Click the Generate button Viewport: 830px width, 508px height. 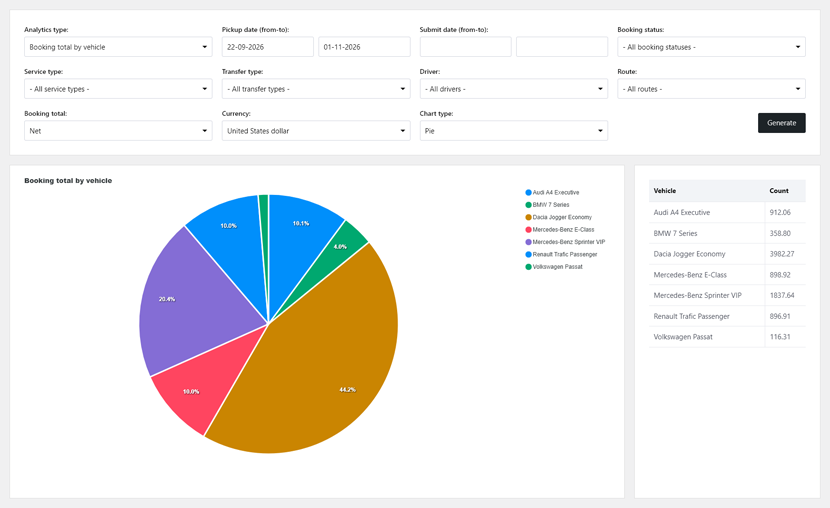[x=781, y=123]
